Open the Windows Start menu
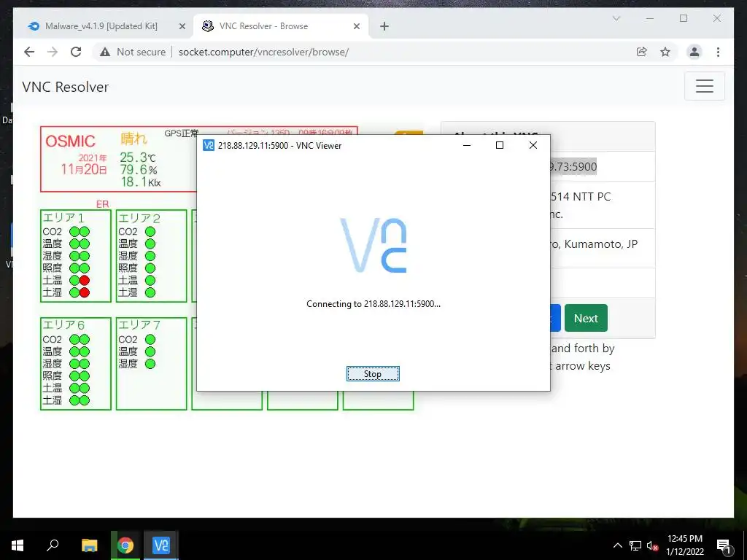 pyautogui.click(x=18, y=545)
